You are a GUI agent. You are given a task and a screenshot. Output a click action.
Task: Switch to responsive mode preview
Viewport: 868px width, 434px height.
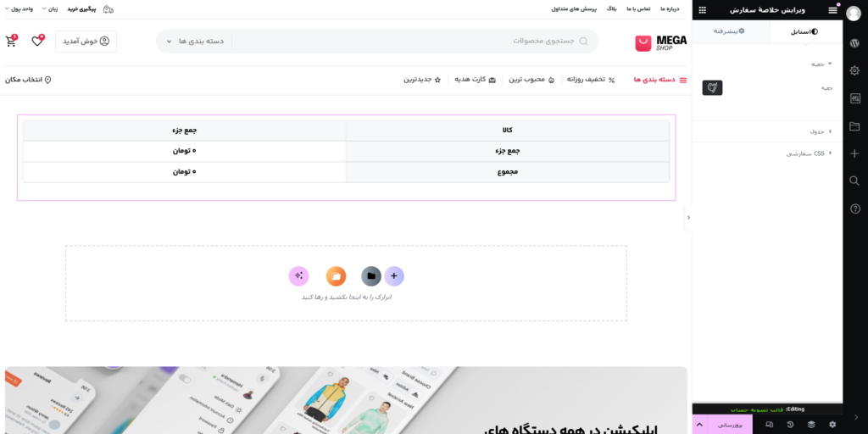(x=769, y=424)
